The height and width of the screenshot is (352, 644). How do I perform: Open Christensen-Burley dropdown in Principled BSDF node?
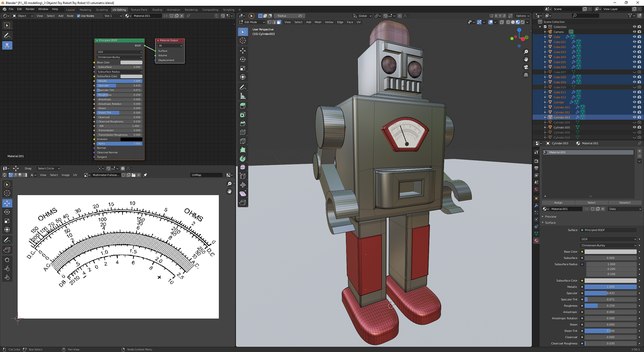119,57
